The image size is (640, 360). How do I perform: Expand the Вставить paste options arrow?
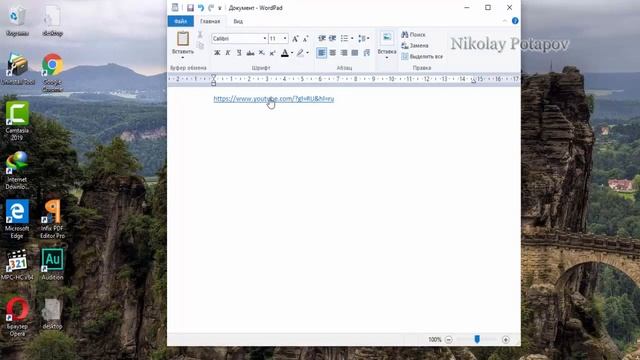pyautogui.click(x=182, y=58)
